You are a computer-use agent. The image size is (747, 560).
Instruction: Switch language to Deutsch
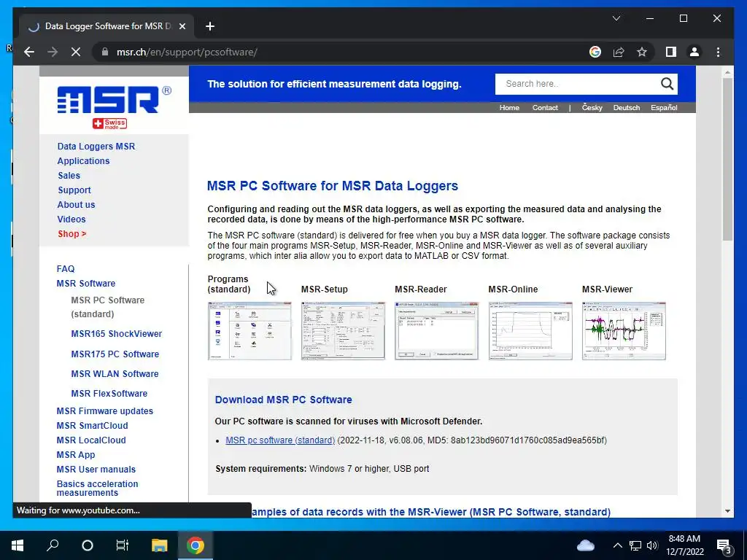click(627, 108)
